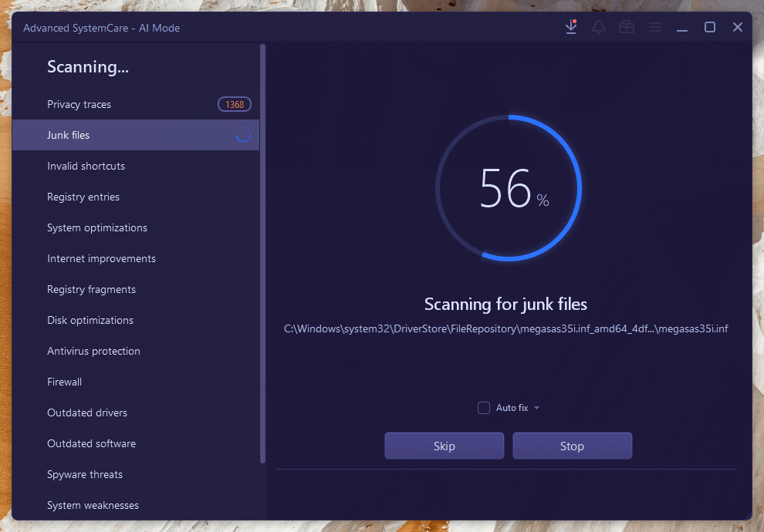Select Outdated drivers item
Viewport: 764px width, 532px height.
click(87, 412)
